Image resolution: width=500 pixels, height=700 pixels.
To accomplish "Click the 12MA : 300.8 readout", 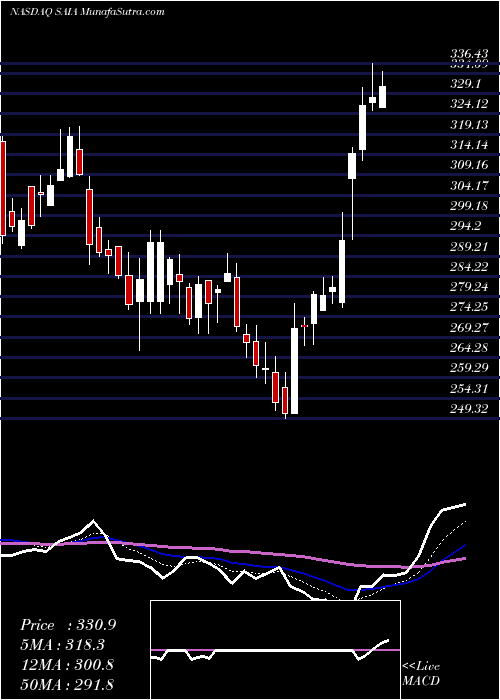I will [67, 665].
